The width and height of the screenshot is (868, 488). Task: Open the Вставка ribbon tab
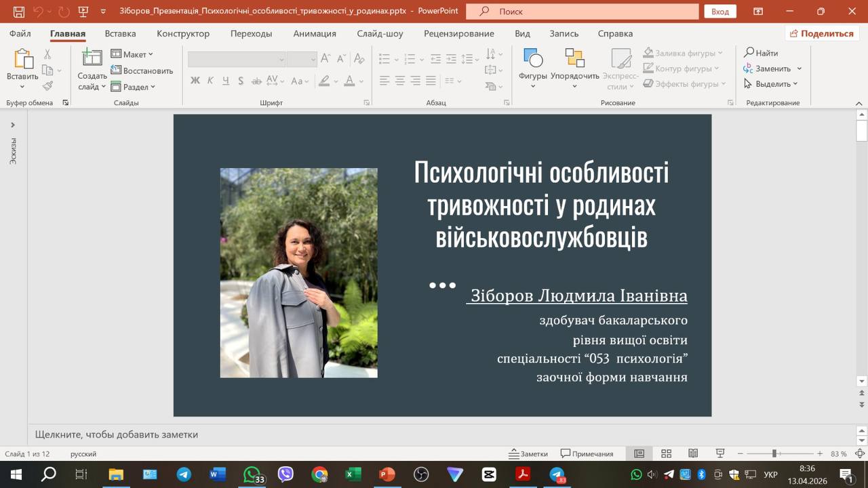pos(120,33)
